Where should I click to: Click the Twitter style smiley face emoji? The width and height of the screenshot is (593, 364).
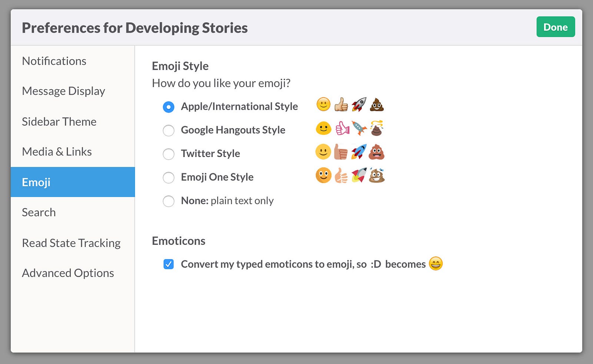[x=323, y=152]
